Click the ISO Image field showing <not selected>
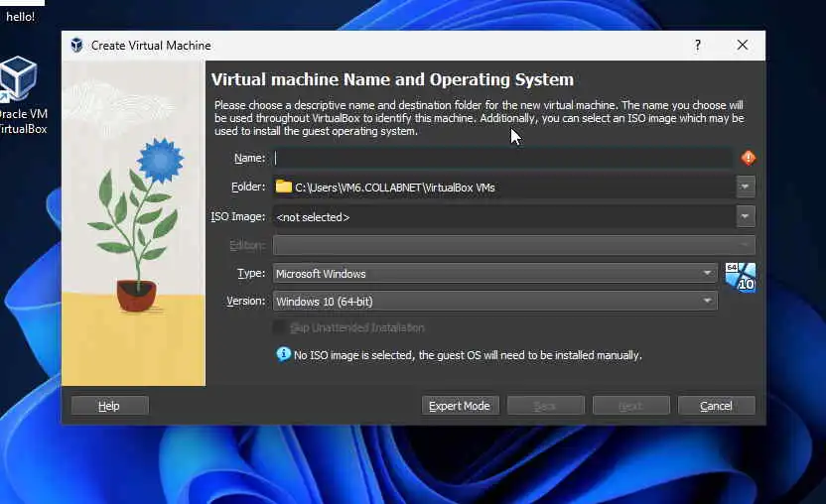Image resolution: width=826 pixels, height=504 pixels. click(503, 216)
